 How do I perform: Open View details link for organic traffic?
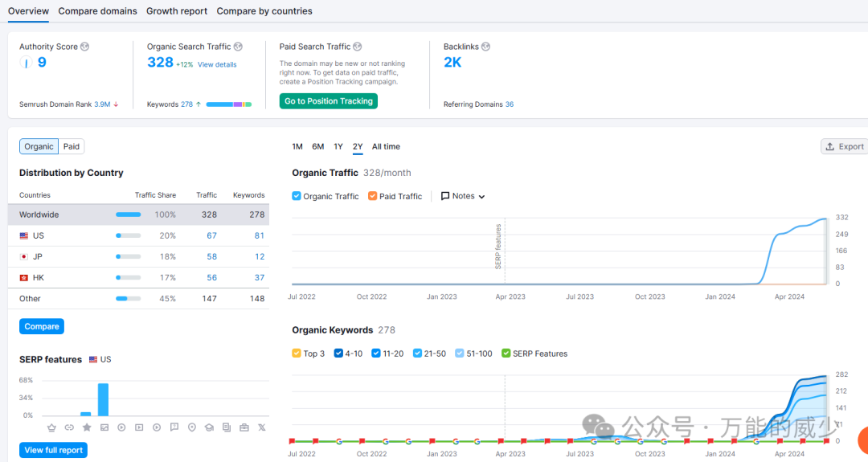(x=217, y=65)
